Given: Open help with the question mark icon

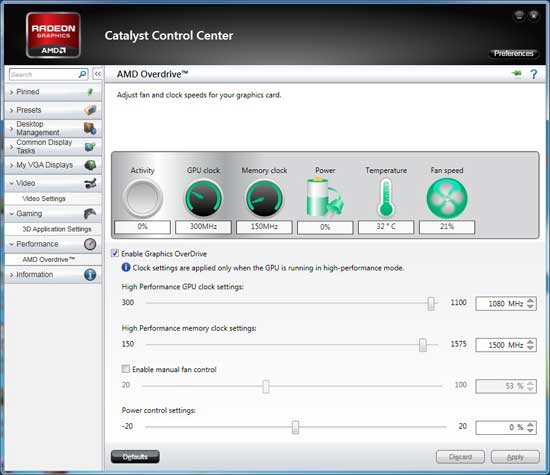Looking at the screenshot, I should point(534,74).
